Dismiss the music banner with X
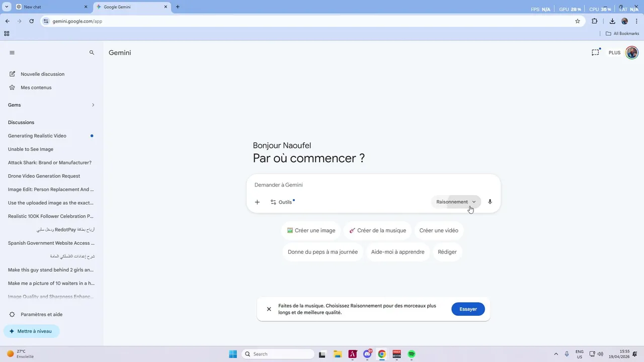 269,309
